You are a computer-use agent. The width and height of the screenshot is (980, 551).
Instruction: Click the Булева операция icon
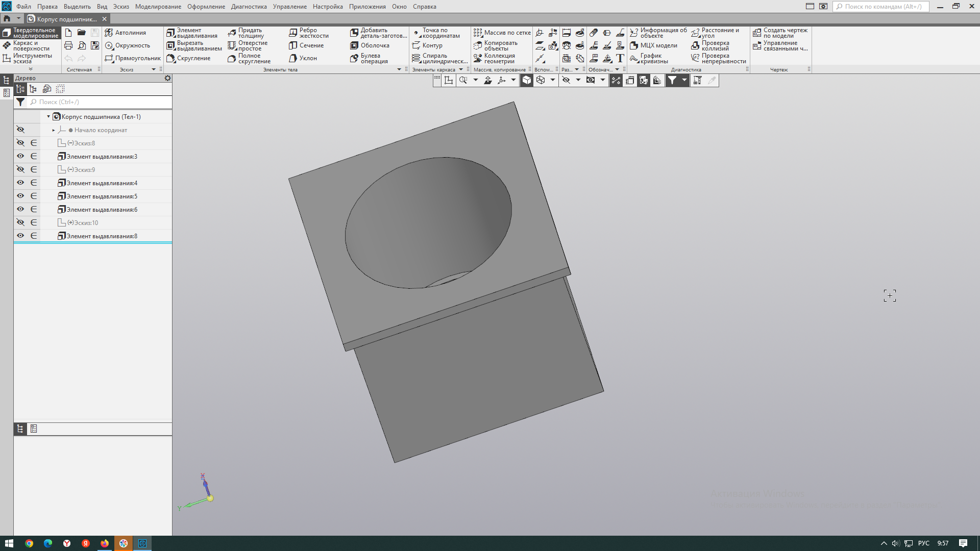pos(354,59)
